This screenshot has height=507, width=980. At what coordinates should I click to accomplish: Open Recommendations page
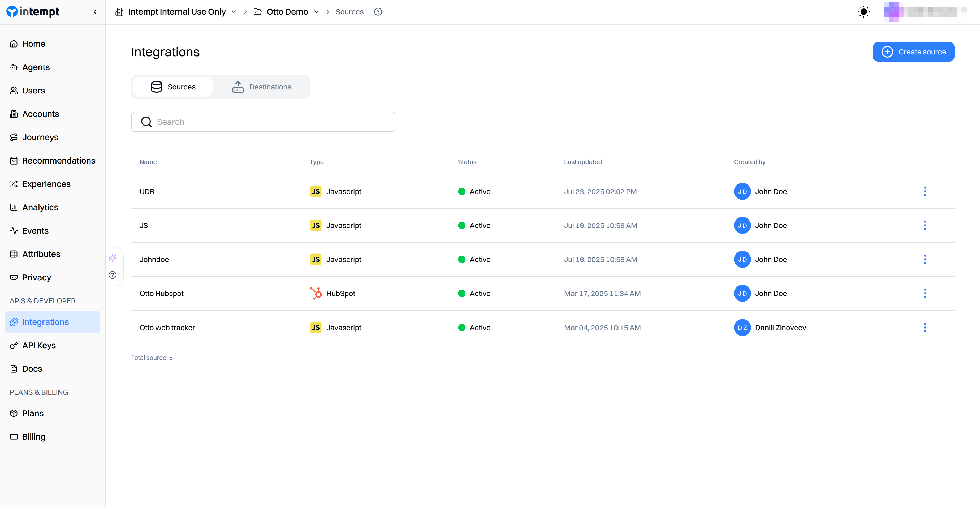(x=53, y=161)
